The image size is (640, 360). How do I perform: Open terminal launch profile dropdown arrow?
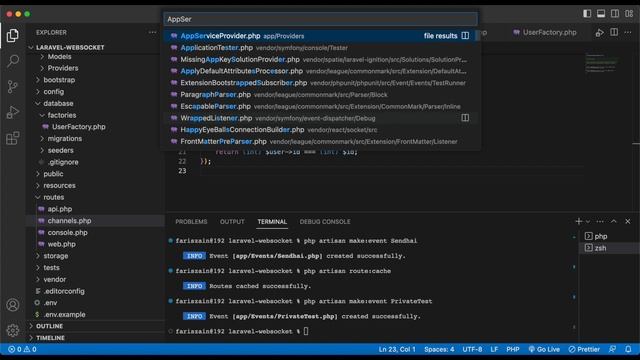[x=588, y=221]
